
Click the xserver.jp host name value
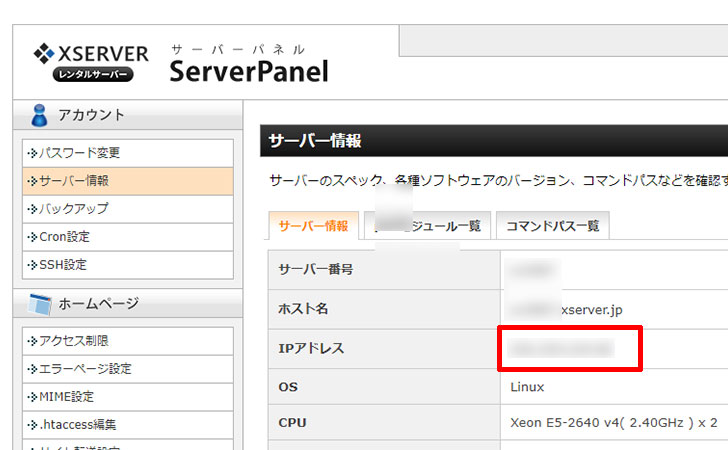click(x=592, y=310)
